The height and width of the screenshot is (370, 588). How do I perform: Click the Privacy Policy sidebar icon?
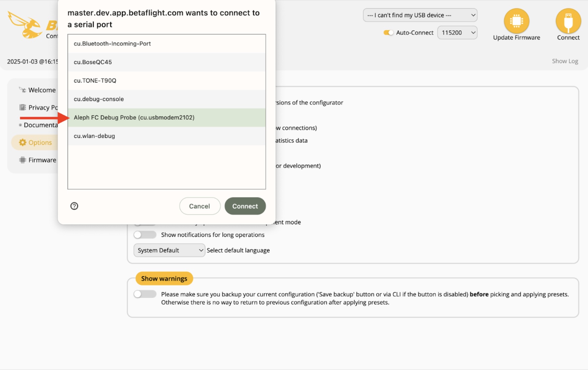(22, 107)
